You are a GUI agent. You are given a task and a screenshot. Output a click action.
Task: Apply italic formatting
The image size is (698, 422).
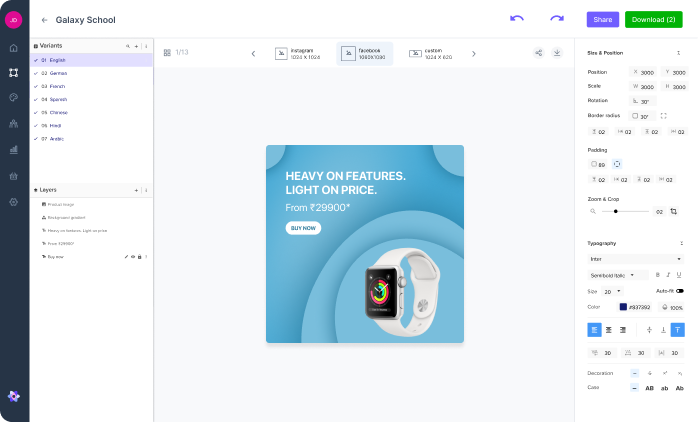tap(668, 275)
